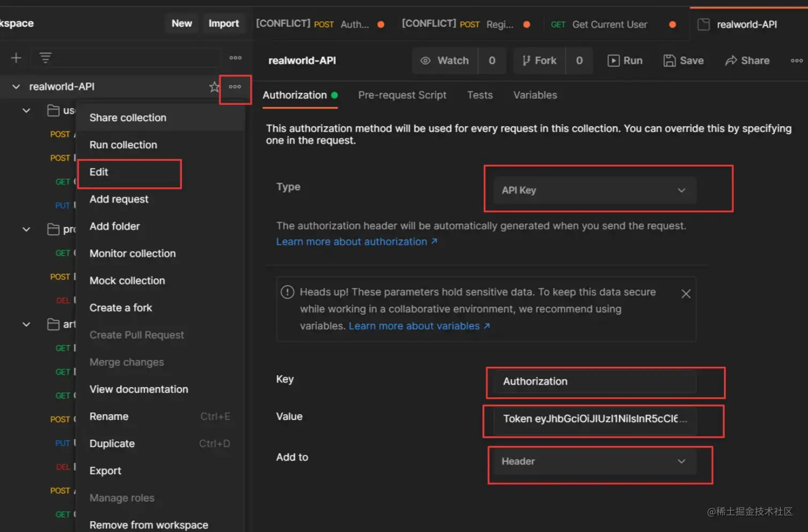Open the Add to dropdown showing Header
The width and height of the screenshot is (808, 532).
[594, 461]
